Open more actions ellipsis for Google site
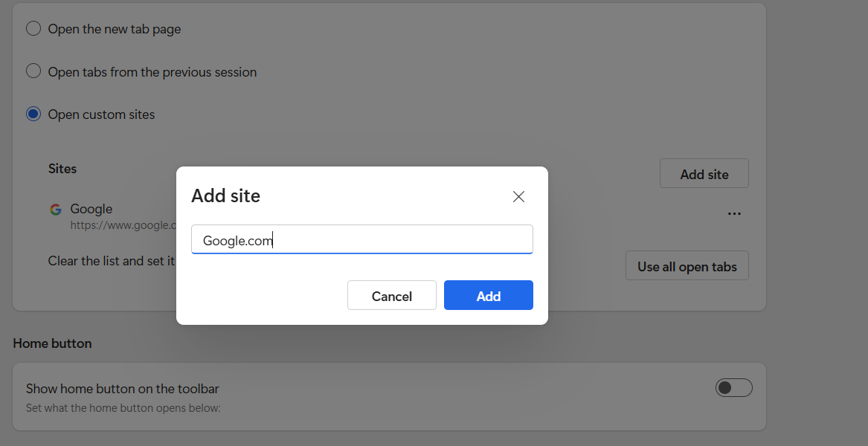The image size is (868, 446). pyautogui.click(x=734, y=214)
